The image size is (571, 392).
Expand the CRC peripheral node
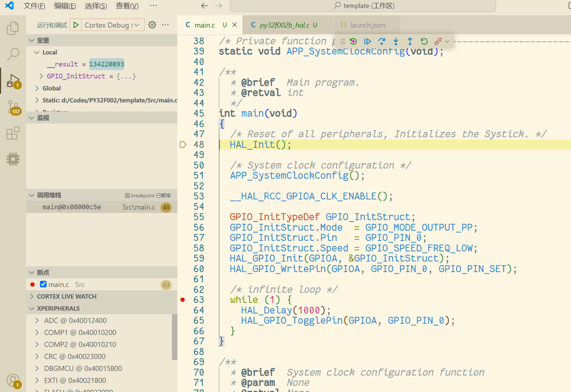[37, 356]
